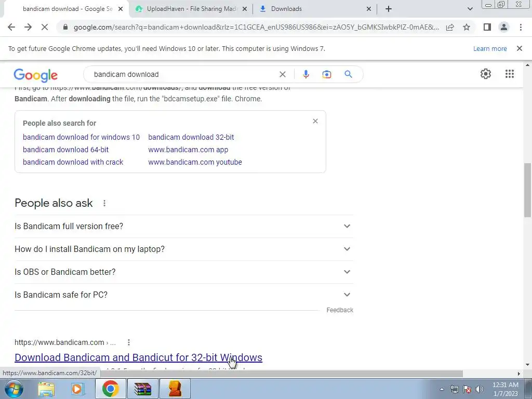The width and height of the screenshot is (532, 399).
Task: Expand How do I install Bandicam question
Action: pyautogui.click(x=184, y=249)
